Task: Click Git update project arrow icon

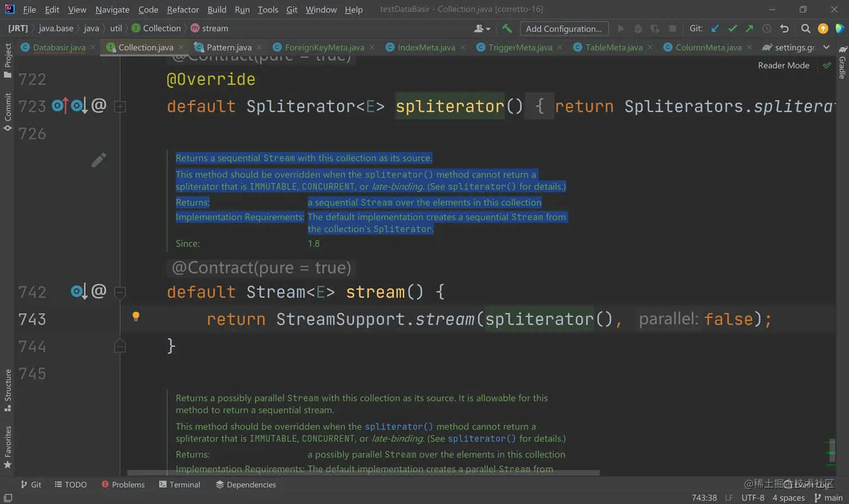Action: point(715,29)
